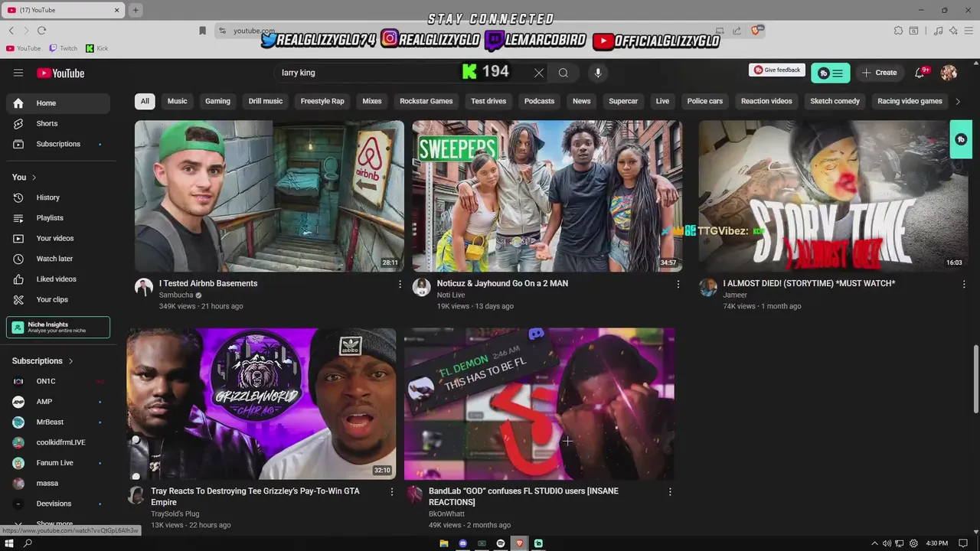Viewport: 980px width, 551px height.
Task: Open options for I Tested Airbnb Basements
Action: point(400,284)
